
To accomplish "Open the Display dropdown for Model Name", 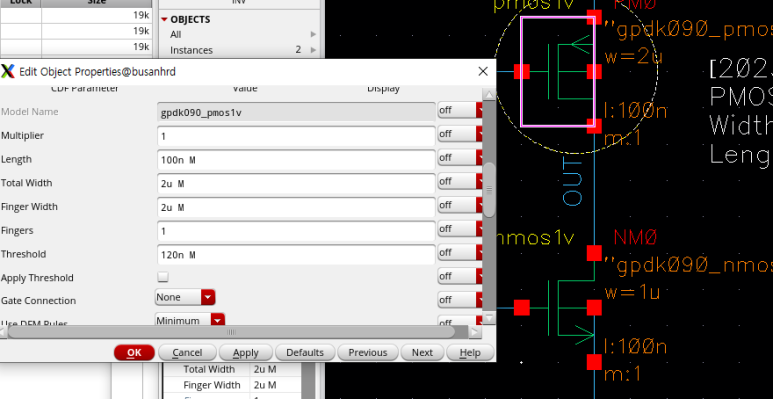I will point(460,110).
